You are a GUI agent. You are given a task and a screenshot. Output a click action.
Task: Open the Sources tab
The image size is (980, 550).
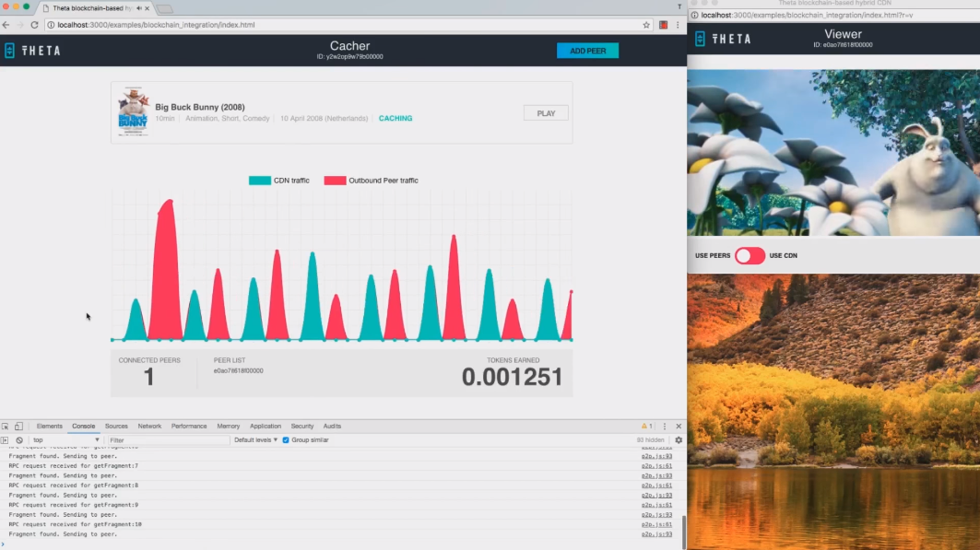(x=116, y=427)
